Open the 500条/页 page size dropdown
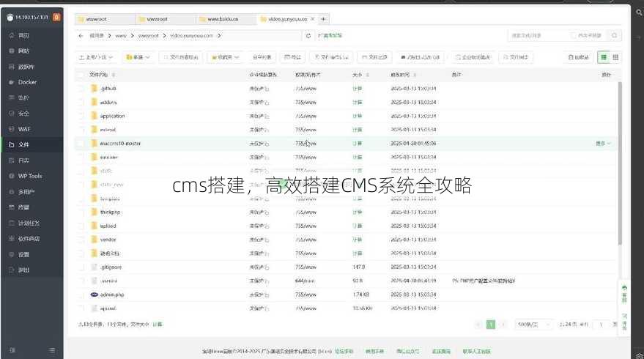The height and width of the screenshot is (359, 644). point(533,325)
